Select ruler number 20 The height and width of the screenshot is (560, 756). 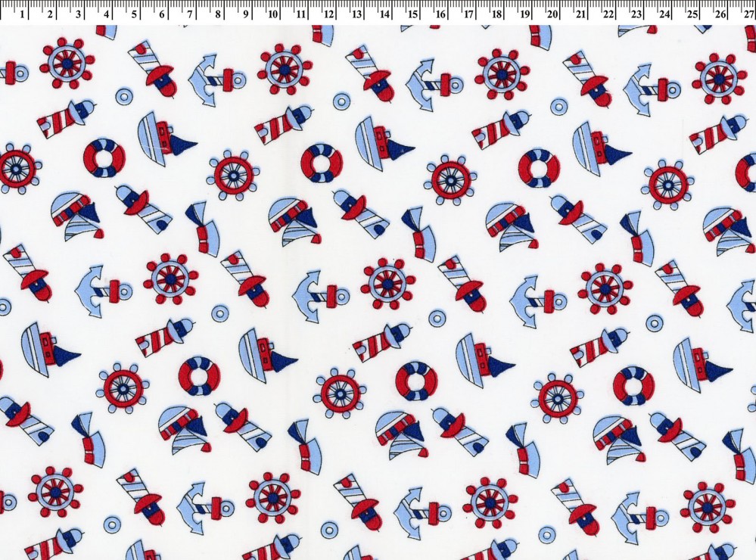552,14
